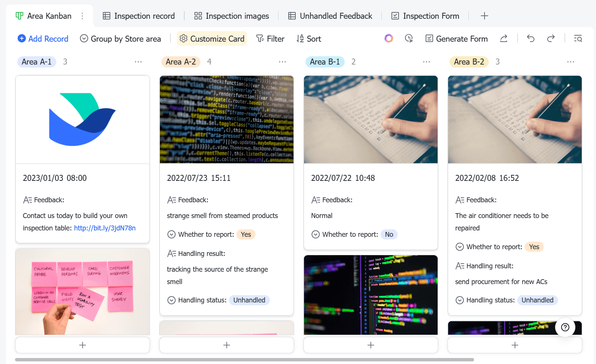Open the automation clock icon
Image resolution: width=596 pixels, height=364 pixels.
coord(409,38)
